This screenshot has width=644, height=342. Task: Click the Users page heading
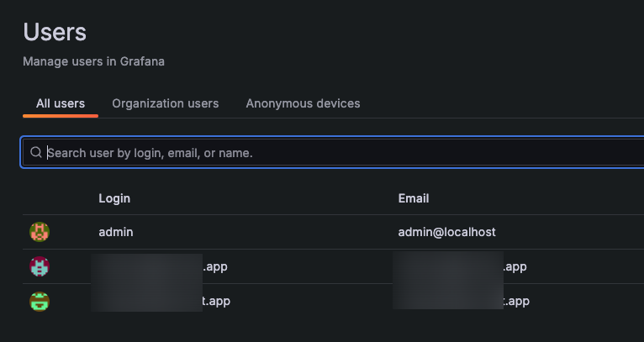pyautogui.click(x=55, y=33)
